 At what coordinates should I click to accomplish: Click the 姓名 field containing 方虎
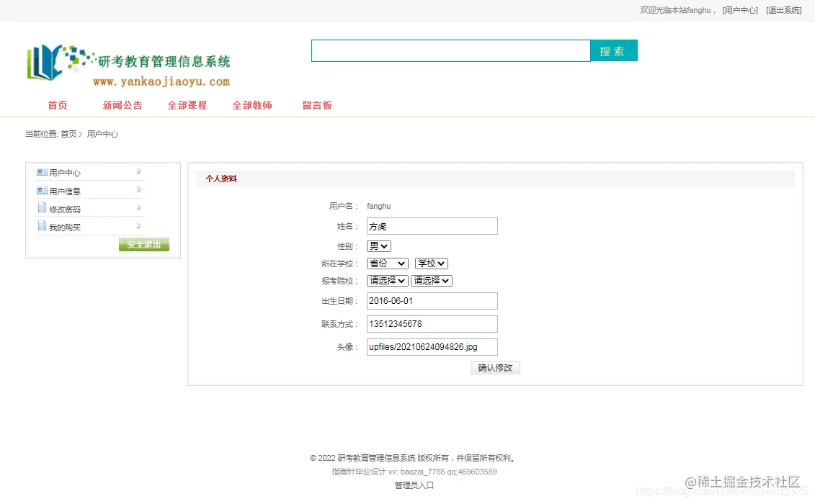tap(432, 226)
